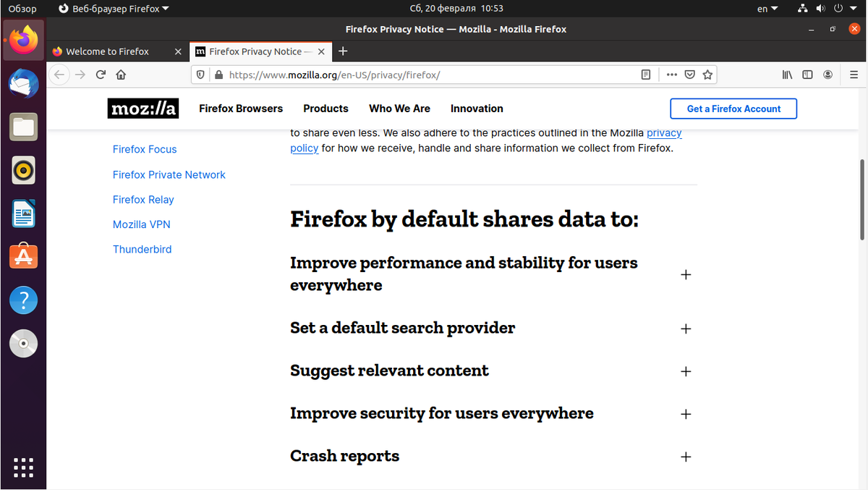Click the page vertical scrollbar
868x490 pixels.
[x=863, y=200]
